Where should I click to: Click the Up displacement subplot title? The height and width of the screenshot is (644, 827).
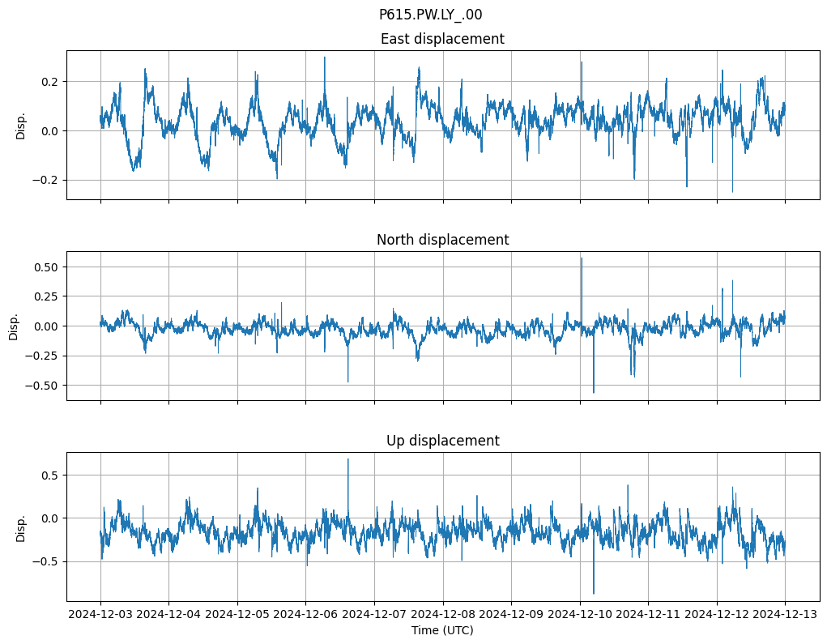tap(442, 441)
